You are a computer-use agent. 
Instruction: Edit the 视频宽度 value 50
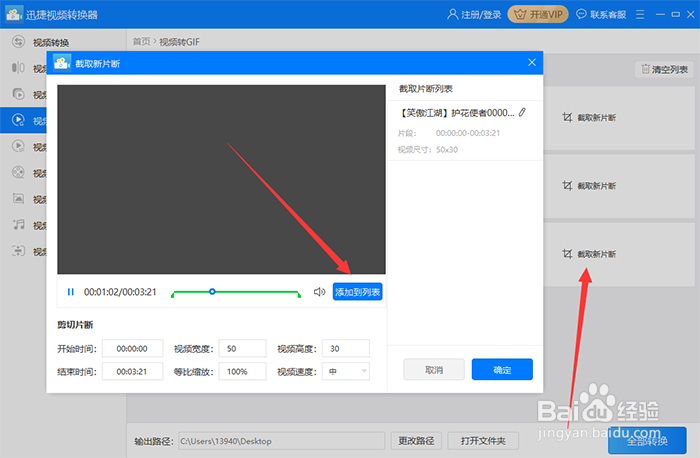(x=242, y=349)
